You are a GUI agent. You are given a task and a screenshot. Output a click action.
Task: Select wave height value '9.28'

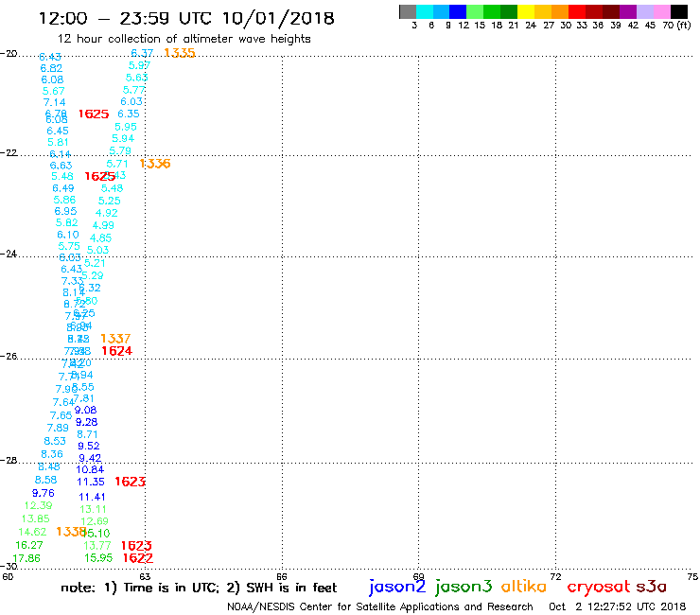tap(86, 422)
